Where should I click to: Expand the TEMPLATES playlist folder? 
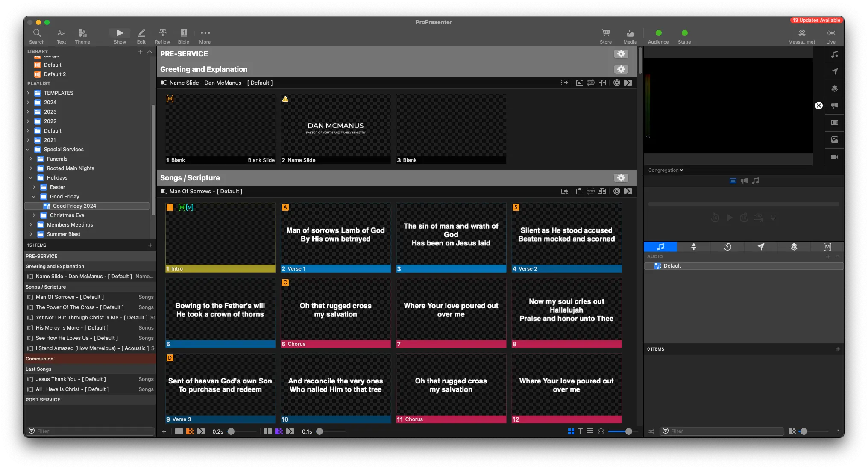tap(28, 93)
